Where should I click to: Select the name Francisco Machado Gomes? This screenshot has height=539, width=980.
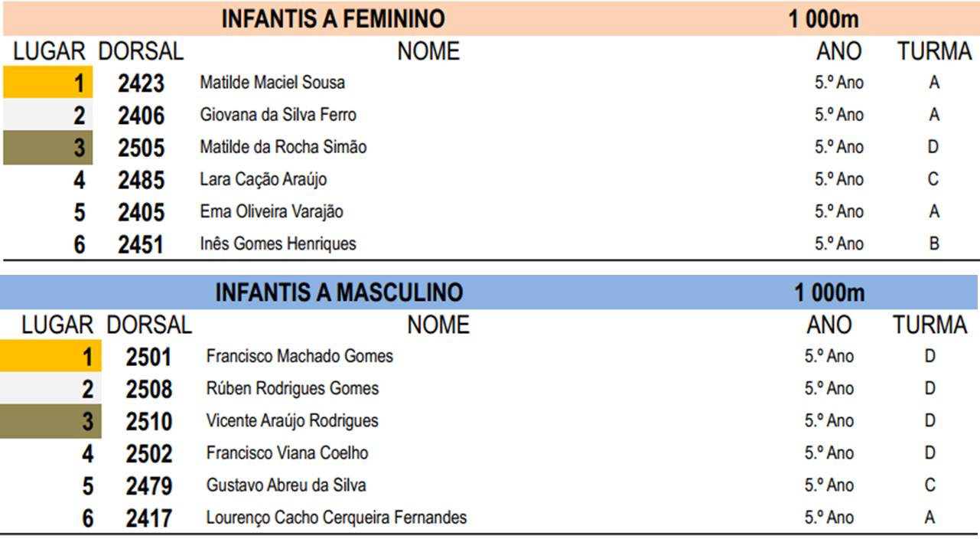[x=299, y=356]
